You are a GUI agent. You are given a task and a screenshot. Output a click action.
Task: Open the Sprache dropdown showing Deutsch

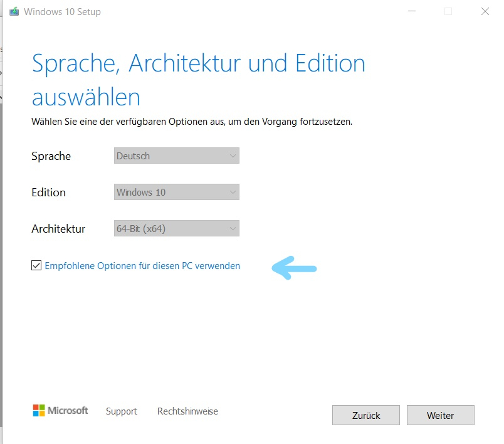coord(177,156)
